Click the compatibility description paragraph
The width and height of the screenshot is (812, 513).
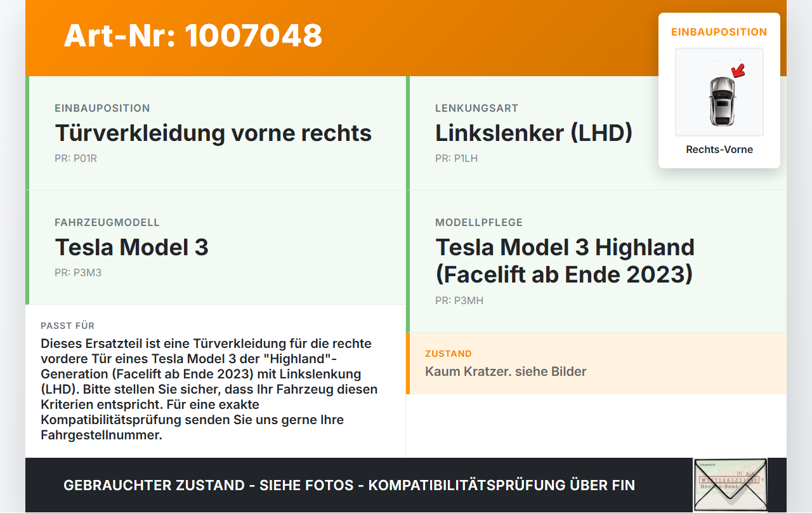coord(209,389)
